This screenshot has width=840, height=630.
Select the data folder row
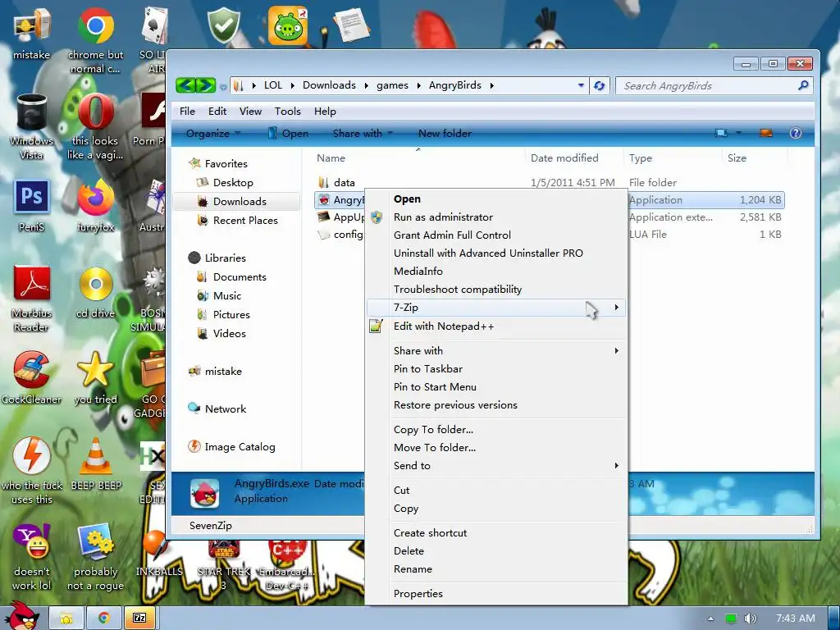pyautogui.click(x=550, y=182)
